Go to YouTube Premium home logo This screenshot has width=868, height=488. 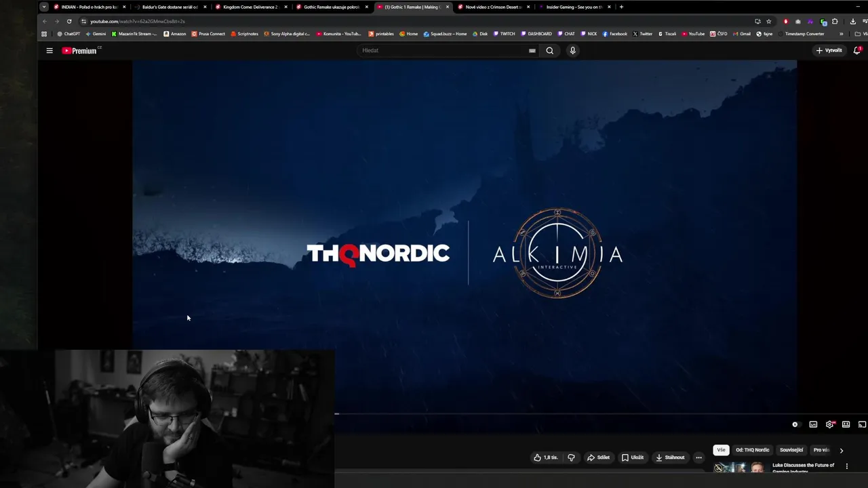[x=81, y=51]
